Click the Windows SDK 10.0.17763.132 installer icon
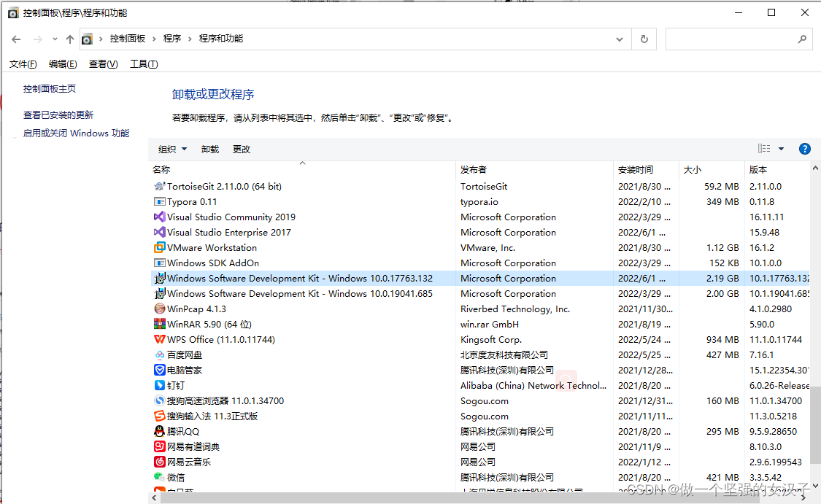This screenshot has width=821, height=504. point(160,278)
